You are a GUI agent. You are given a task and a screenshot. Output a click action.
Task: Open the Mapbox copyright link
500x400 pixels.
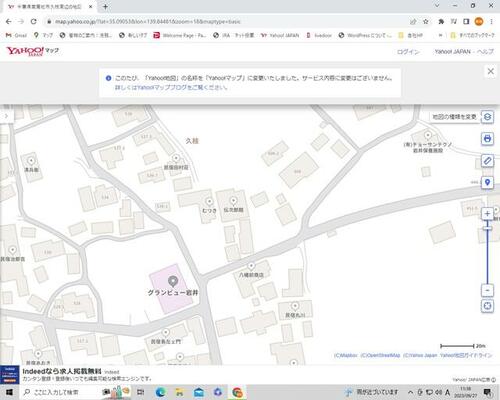[x=346, y=355]
